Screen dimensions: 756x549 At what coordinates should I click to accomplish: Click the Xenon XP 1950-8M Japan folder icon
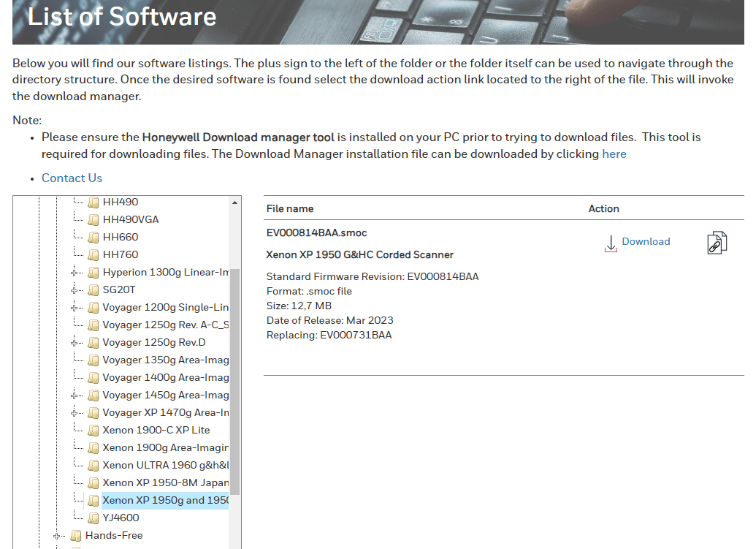pyautogui.click(x=93, y=483)
